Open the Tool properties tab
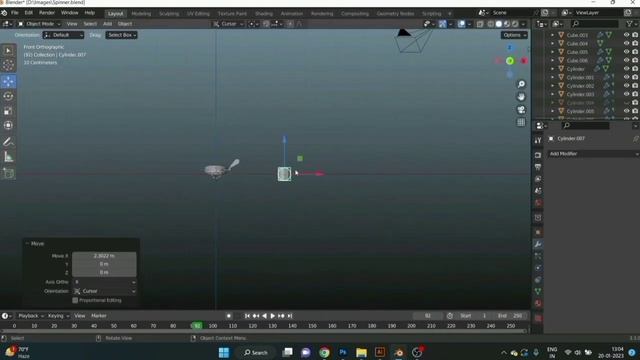The image size is (640, 360). [538, 140]
